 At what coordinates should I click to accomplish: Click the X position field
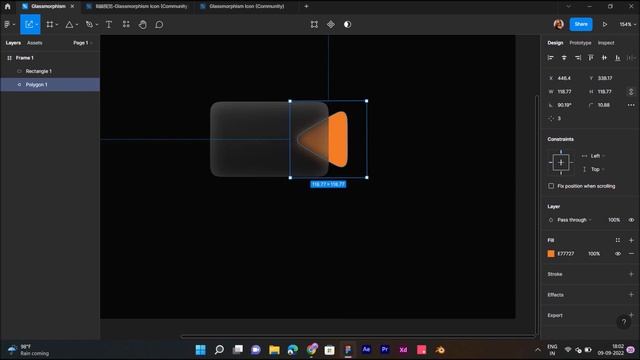click(565, 78)
